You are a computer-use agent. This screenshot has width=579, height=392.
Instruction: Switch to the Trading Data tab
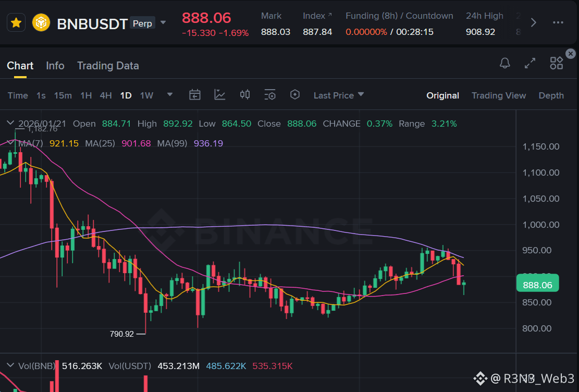coord(108,66)
